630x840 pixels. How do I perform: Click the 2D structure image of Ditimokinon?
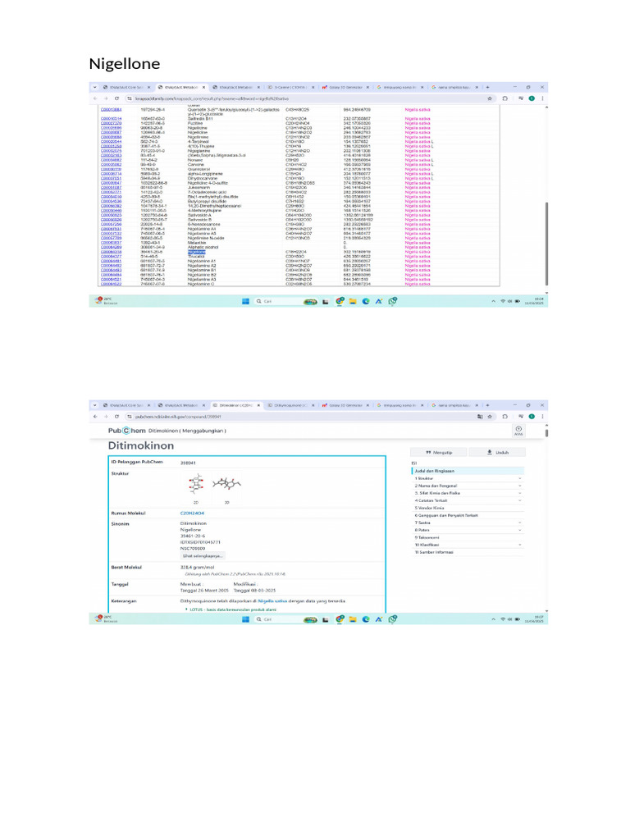(x=196, y=484)
